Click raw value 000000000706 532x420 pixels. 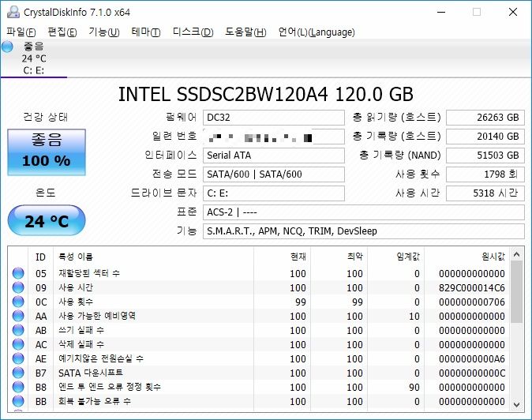(472, 302)
